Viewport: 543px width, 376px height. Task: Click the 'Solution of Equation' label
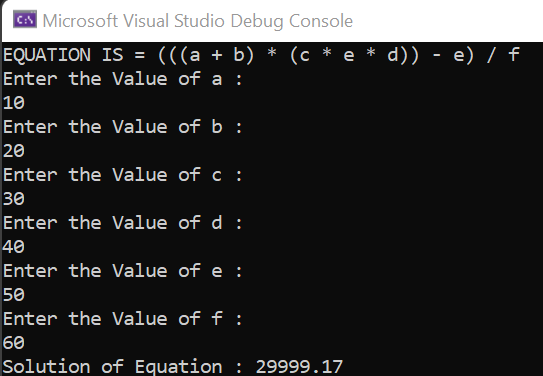113,367
